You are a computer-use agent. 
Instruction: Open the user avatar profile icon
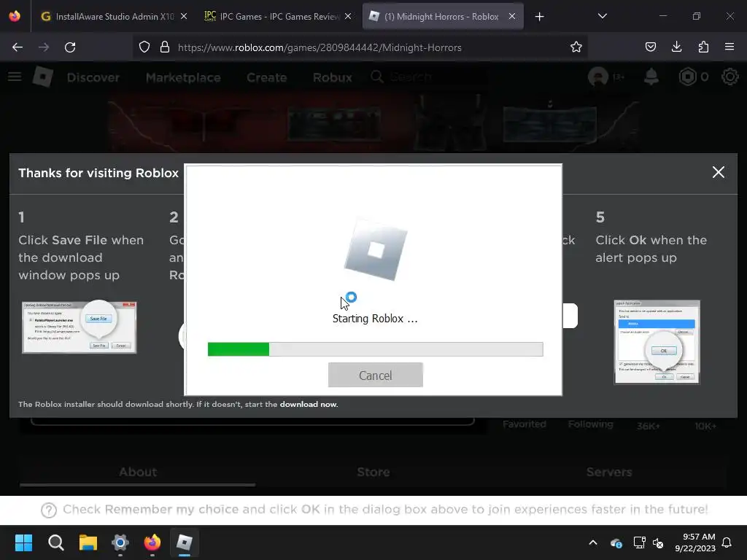[598, 77]
